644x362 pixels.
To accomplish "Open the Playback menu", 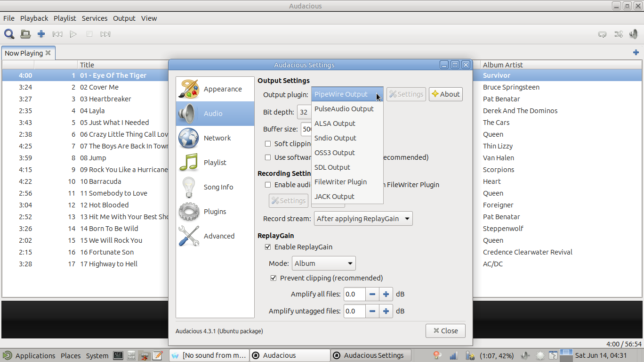I will pyautogui.click(x=34, y=18).
